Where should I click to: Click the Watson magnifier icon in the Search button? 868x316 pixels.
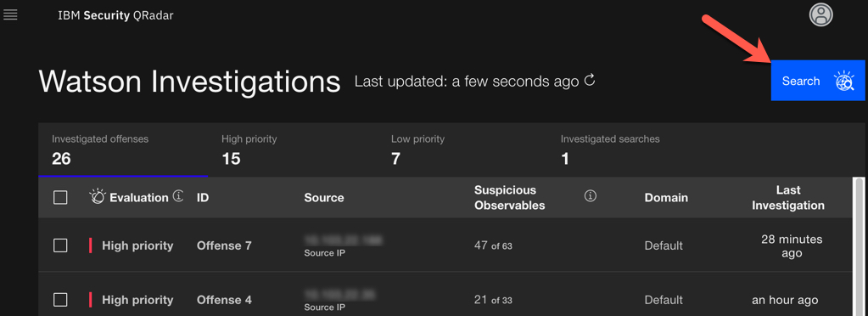coord(844,81)
